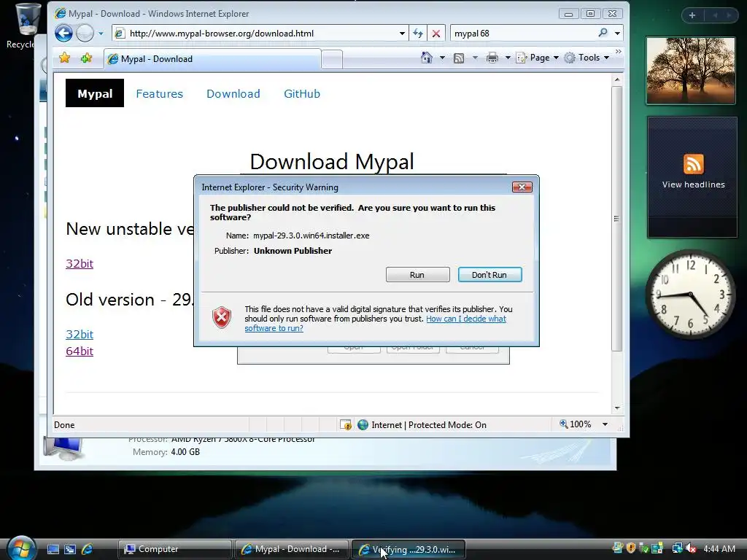Screen dimensions: 747x560
Task: Click the red Stop loading icon
Action: pyautogui.click(x=436, y=34)
